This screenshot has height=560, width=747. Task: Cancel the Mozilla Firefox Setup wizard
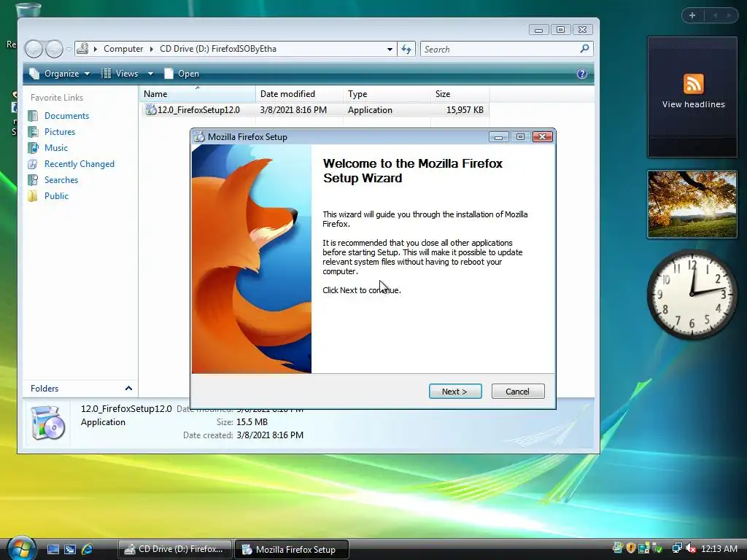517,392
